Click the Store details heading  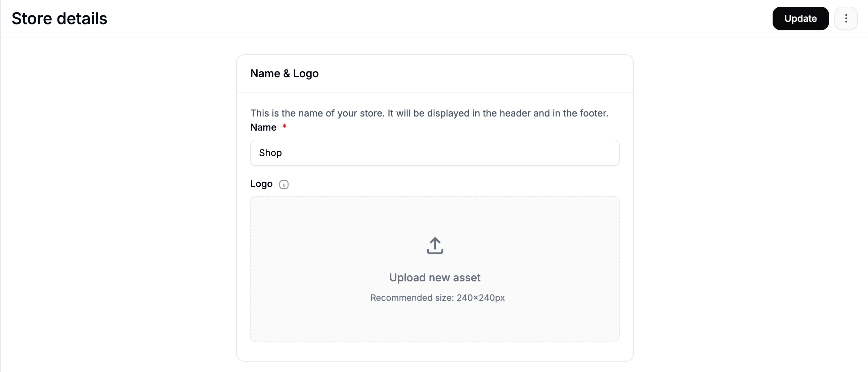coord(59,18)
